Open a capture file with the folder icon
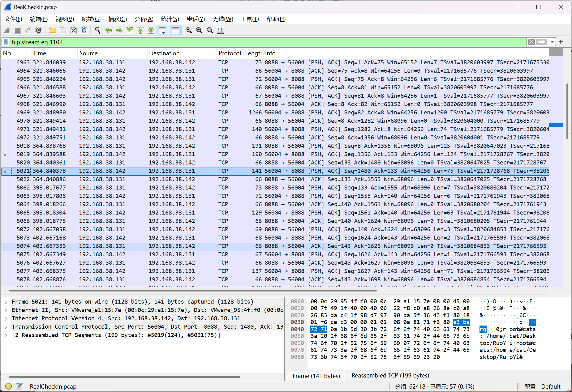The height and width of the screenshot is (392, 572). [x=52, y=30]
